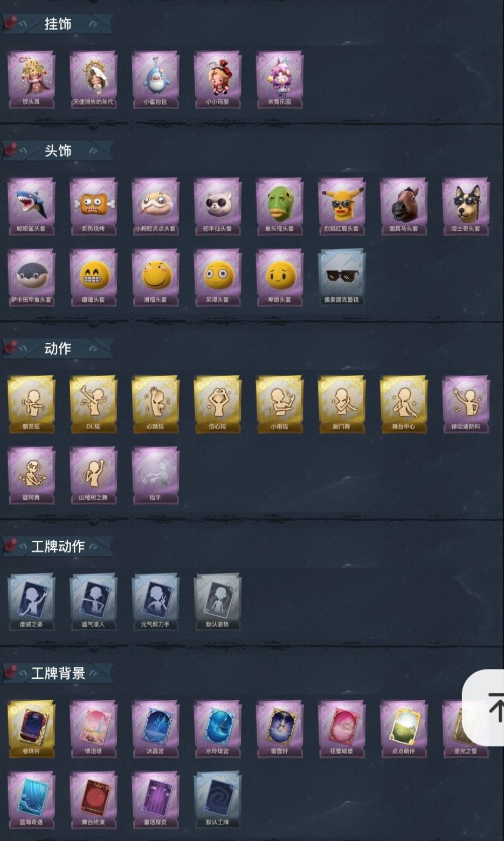Pick the 伤心摇 heart-hands emote

point(217,404)
